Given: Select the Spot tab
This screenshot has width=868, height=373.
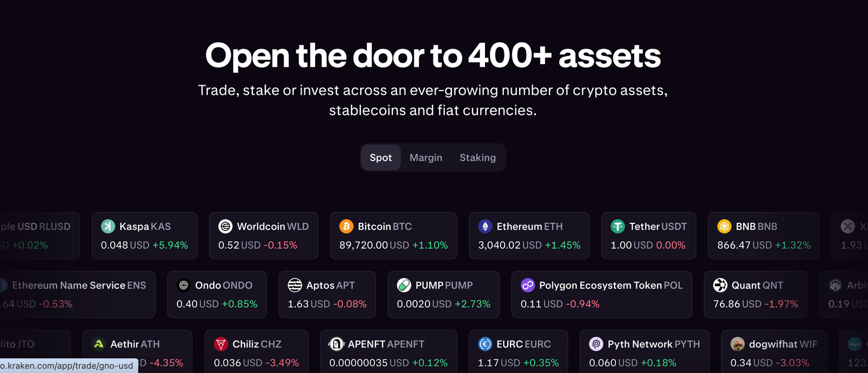Looking at the screenshot, I should click(x=380, y=158).
